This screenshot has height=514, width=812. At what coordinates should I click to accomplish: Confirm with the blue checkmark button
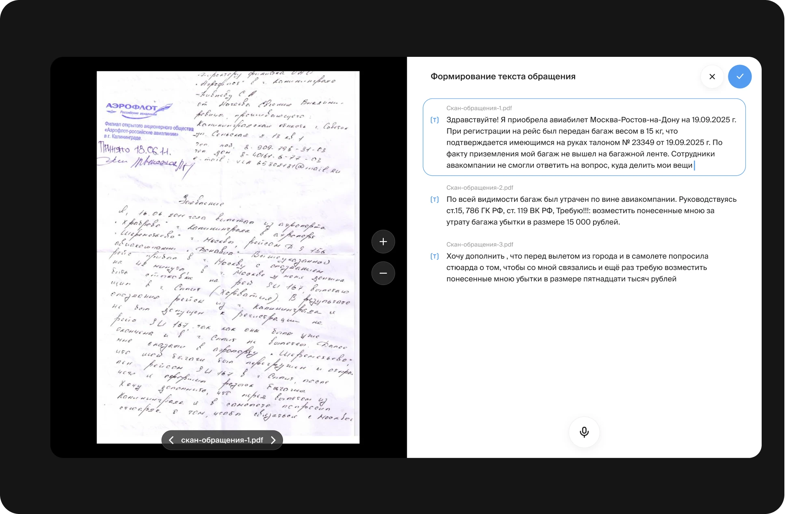(x=740, y=77)
